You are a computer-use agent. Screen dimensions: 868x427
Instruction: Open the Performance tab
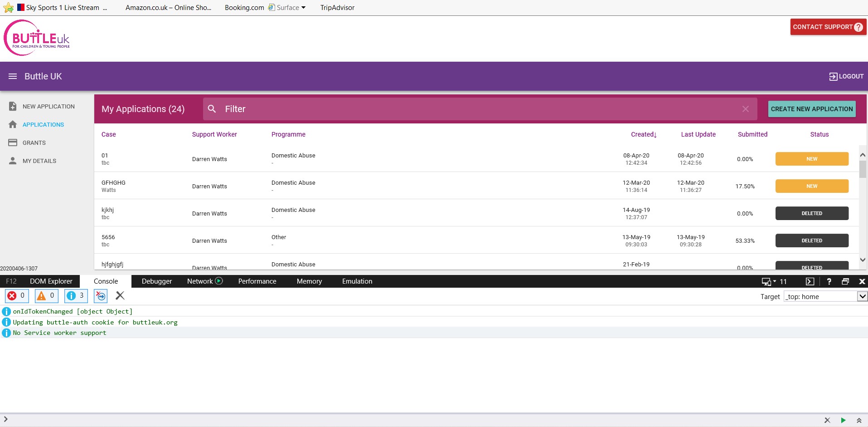257,281
